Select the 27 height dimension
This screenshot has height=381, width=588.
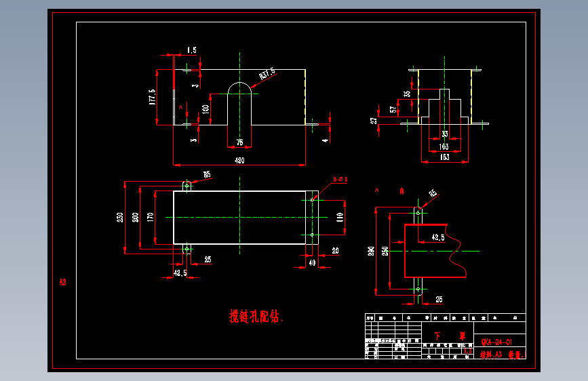373,121
